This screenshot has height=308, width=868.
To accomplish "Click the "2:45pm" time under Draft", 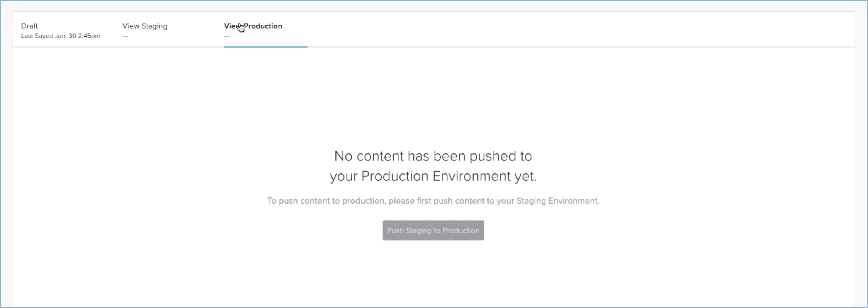I will pos(89,36).
